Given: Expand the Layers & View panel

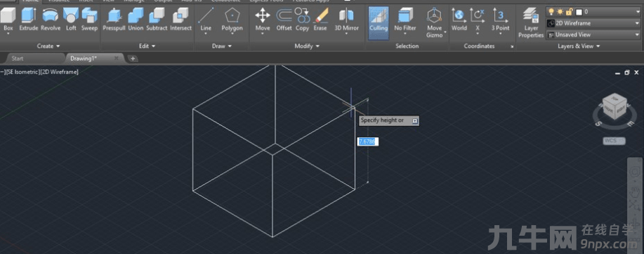Looking at the screenshot, I should [579, 46].
